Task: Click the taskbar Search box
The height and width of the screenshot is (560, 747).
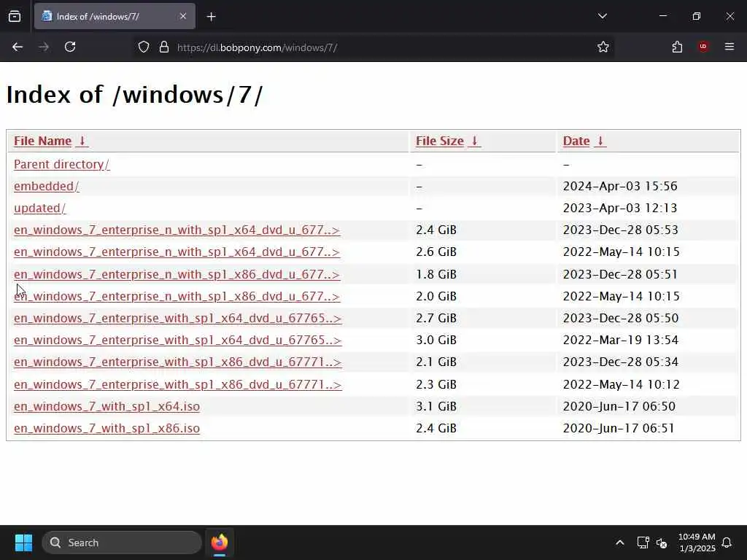Action: (122, 542)
